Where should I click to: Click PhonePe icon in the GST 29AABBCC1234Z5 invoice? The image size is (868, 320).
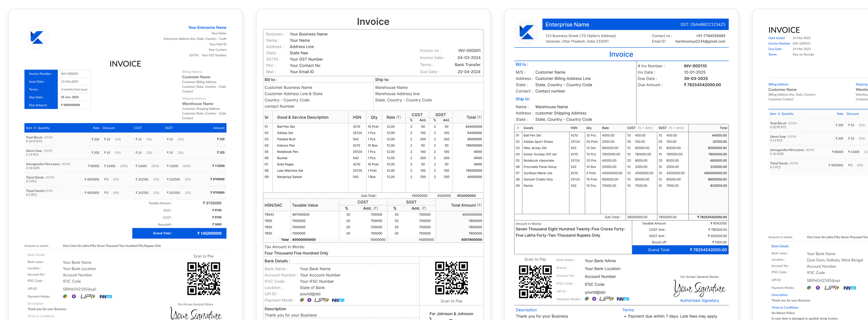[594, 299]
